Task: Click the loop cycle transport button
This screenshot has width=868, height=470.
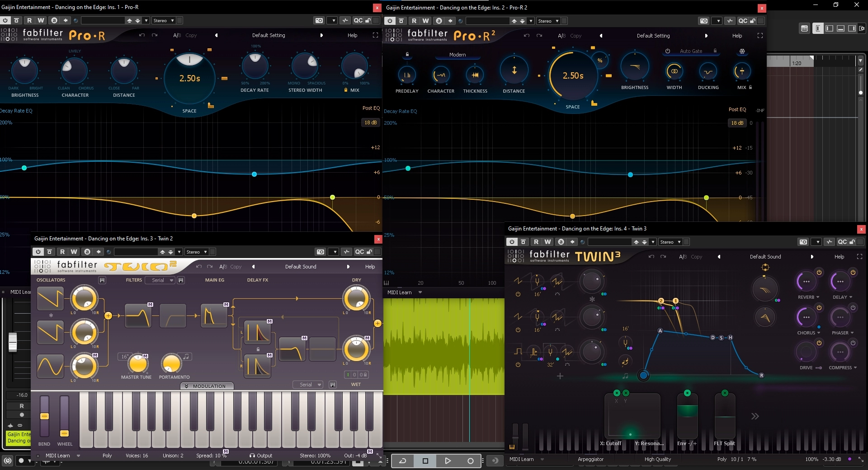Action: click(403, 461)
